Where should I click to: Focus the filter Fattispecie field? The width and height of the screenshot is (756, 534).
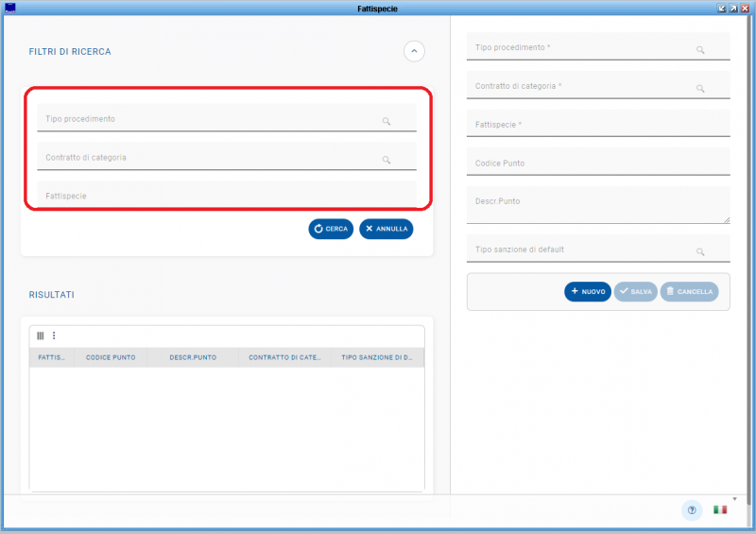(227, 195)
